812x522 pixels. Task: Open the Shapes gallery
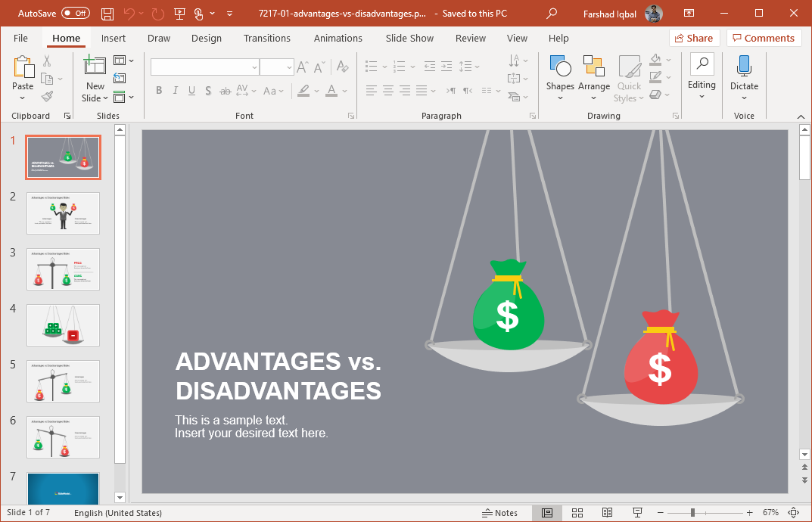[560, 77]
